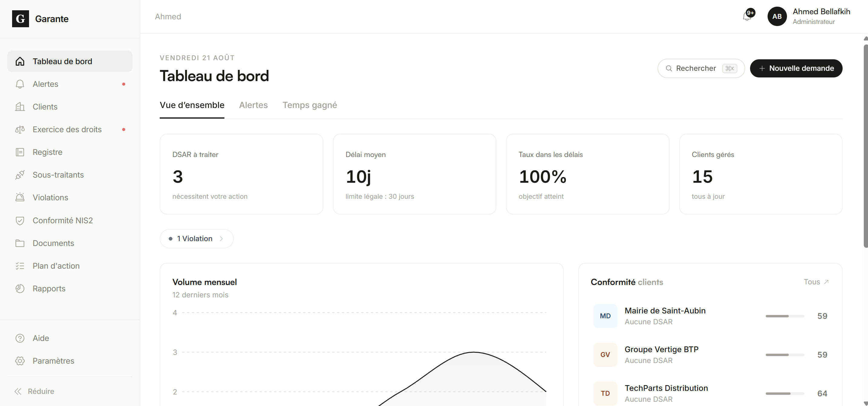
Task: Click the AB user avatar
Action: click(777, 17)
